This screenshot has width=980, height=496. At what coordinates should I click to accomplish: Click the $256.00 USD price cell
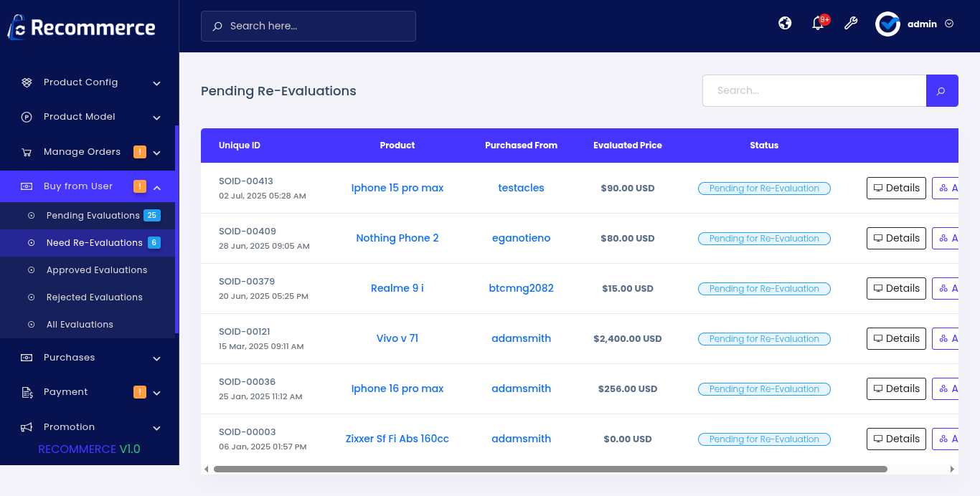click(628, 388)
